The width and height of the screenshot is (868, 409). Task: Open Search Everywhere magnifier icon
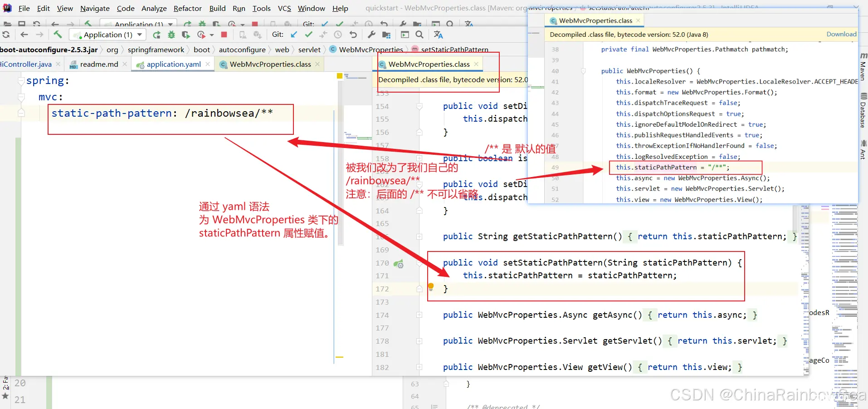[x=419, y=34]
